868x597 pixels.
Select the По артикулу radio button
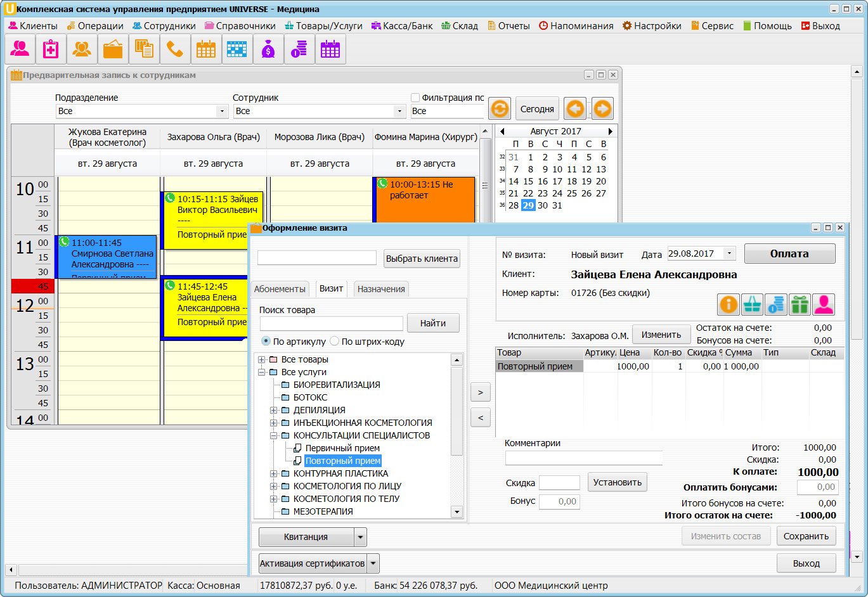266,341
